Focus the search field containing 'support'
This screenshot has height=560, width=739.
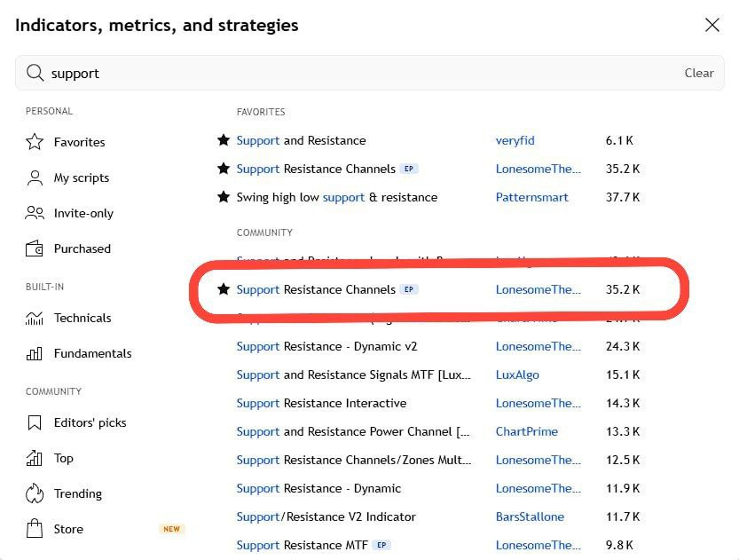369,73
